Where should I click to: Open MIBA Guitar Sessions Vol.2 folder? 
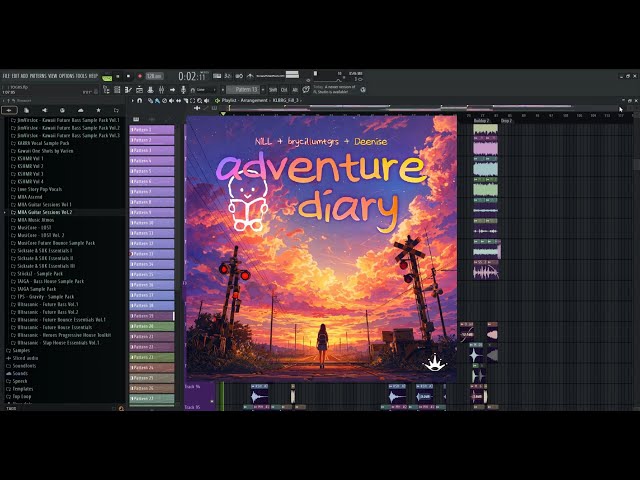coord(44,212)
